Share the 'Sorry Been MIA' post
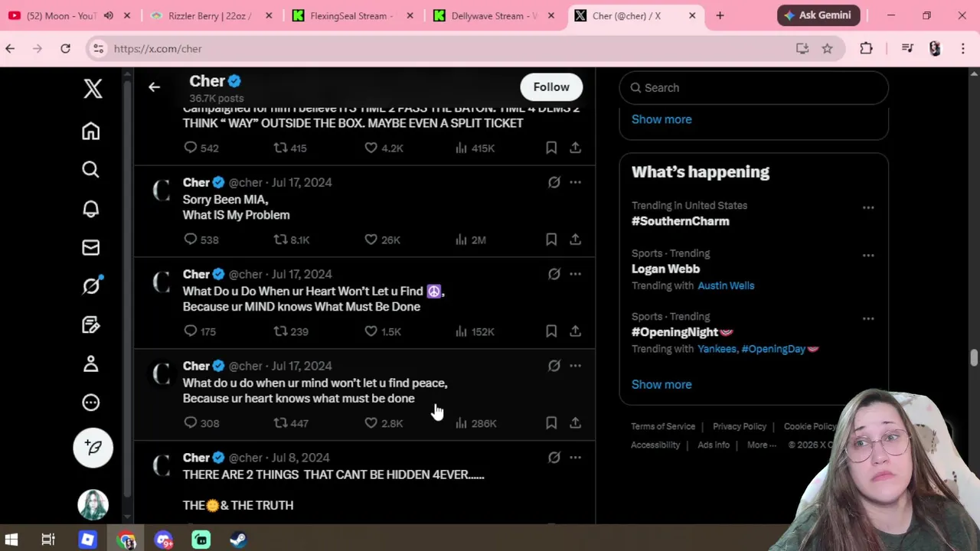Image resolution: width=980 pixels, height=551 pixels. (x=575, y=240)
